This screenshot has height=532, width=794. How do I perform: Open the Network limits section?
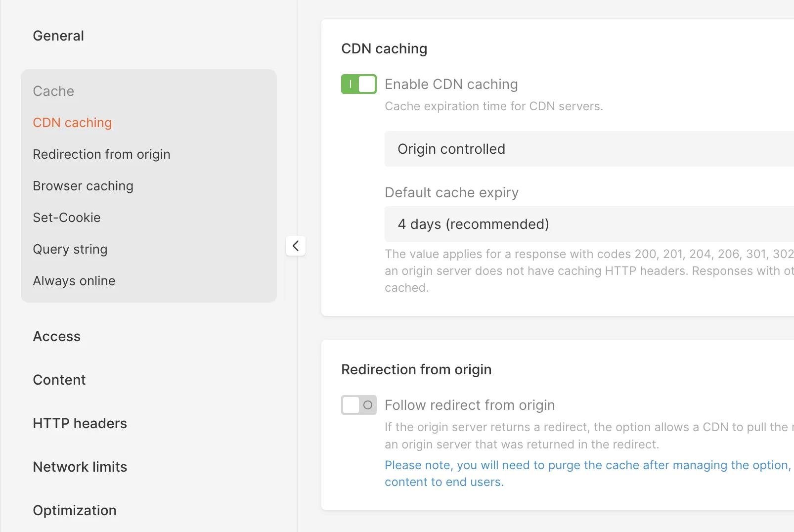pos(80,467)
